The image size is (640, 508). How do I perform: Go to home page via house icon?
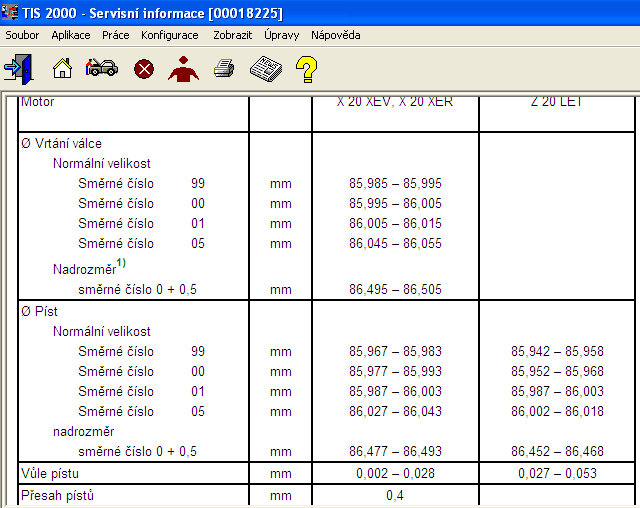(x=62, y=69)
